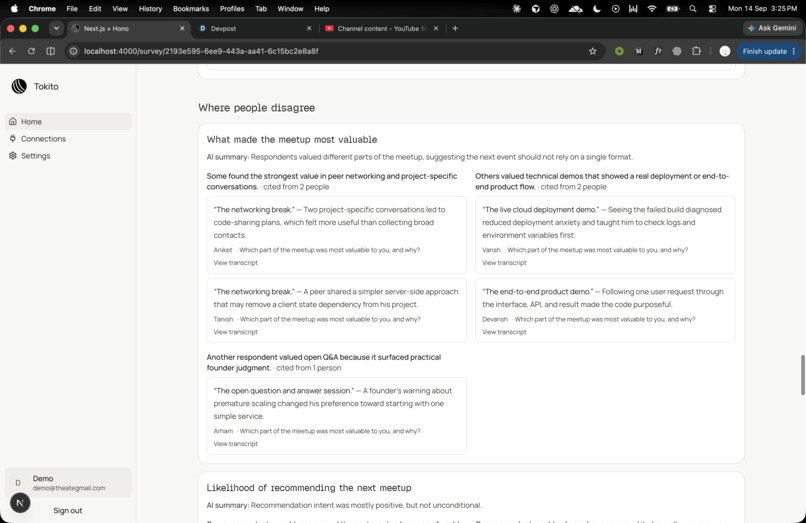Open the Profiles menu

232,8
